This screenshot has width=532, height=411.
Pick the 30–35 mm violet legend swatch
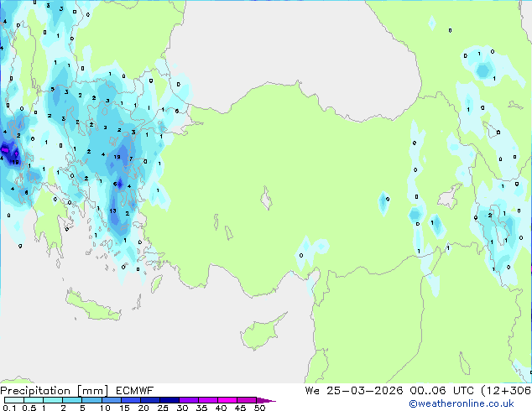click(x=188, y=400)
